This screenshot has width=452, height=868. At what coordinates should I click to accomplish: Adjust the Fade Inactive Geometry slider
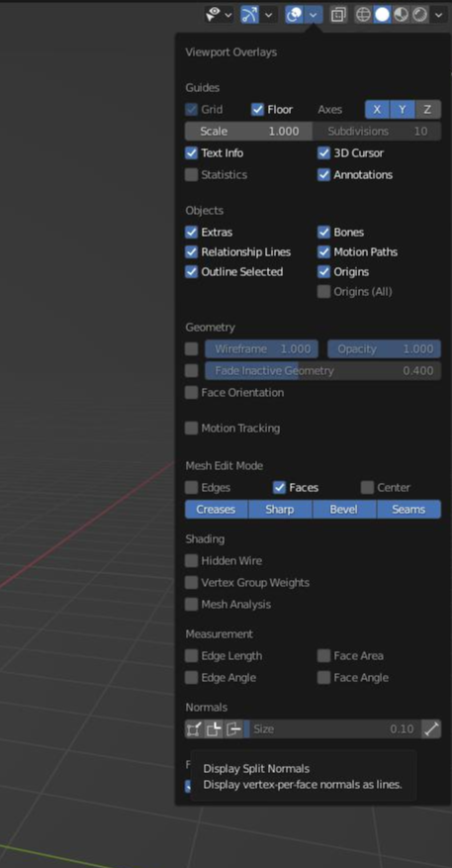[x=323, y=371]
